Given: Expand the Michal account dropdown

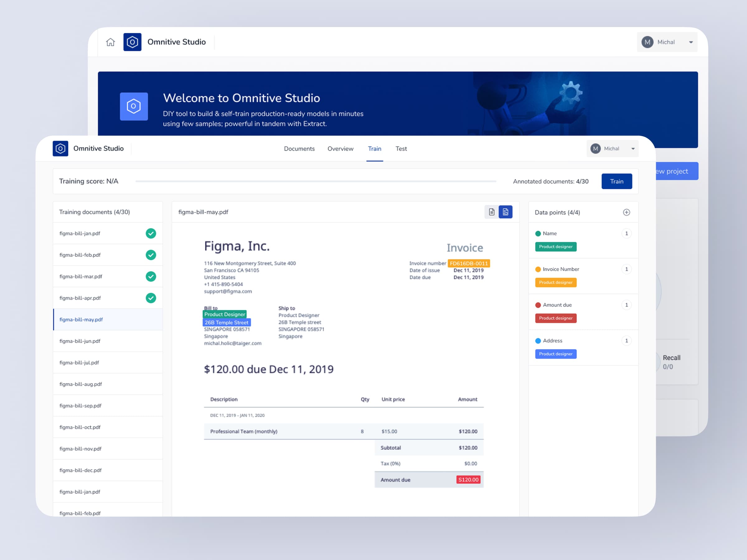Looking at the screenshot, I should [x=633, y=148].
